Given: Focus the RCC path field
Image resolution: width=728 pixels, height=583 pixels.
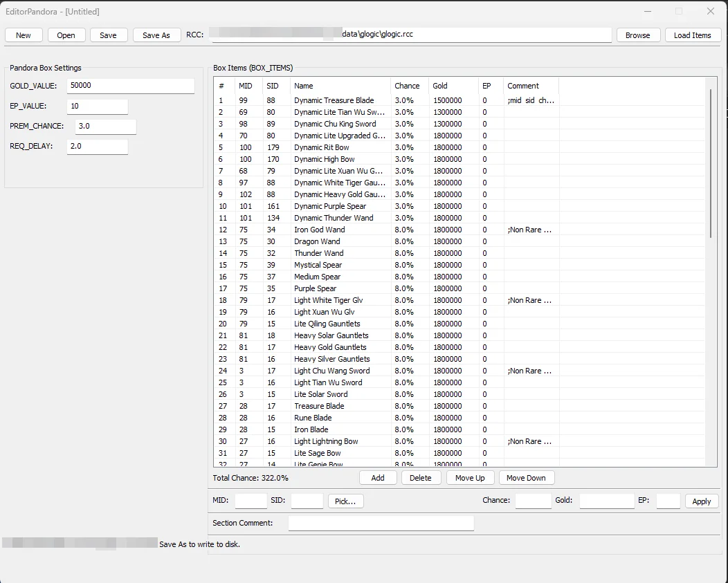Looking at the screenshot, I should pyautogui.click(x=411, y=35).
